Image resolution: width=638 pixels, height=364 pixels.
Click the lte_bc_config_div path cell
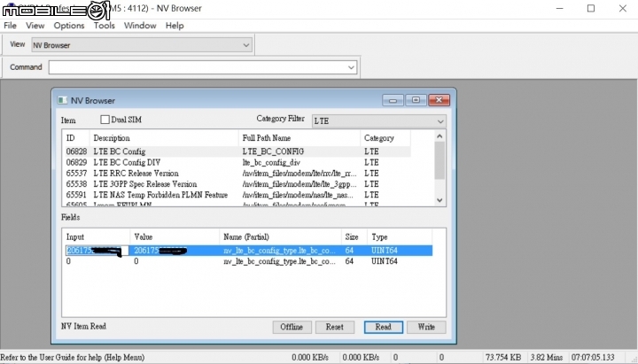point(271,162)
